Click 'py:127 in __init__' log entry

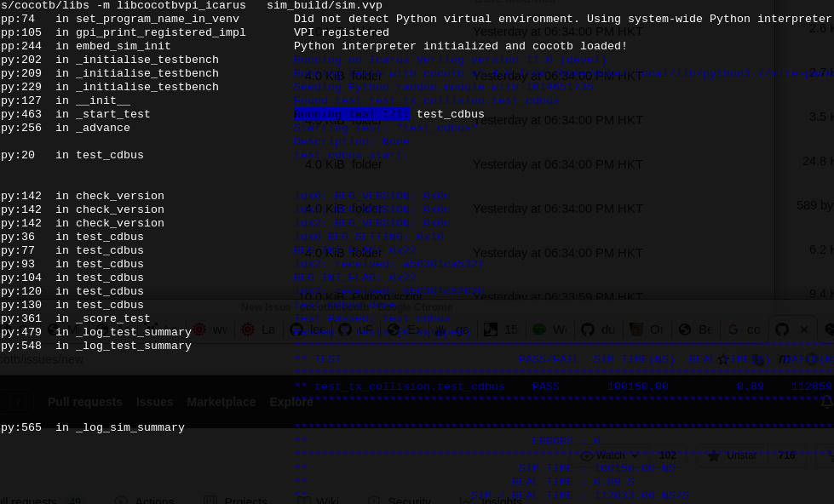coord(66,100)
